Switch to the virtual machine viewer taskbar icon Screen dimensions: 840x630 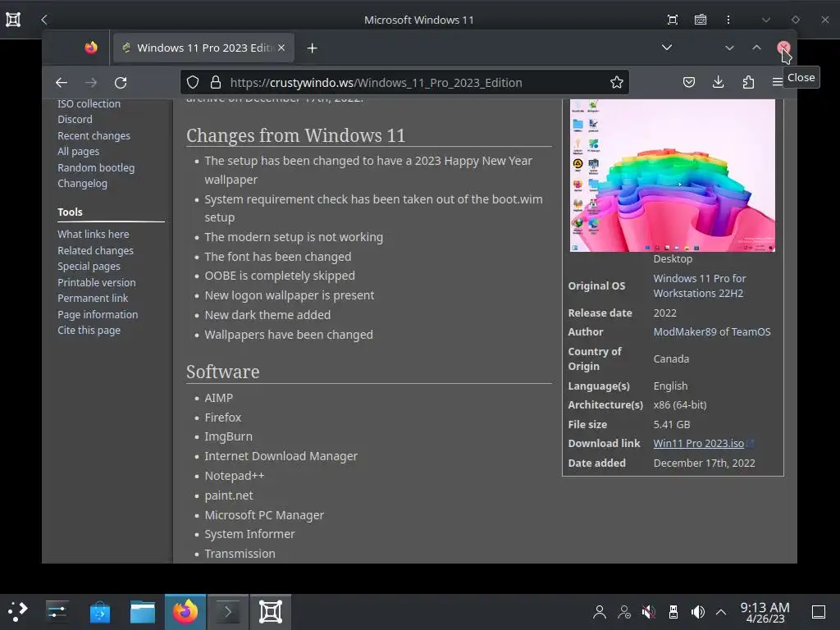click(x=271, y=612)
